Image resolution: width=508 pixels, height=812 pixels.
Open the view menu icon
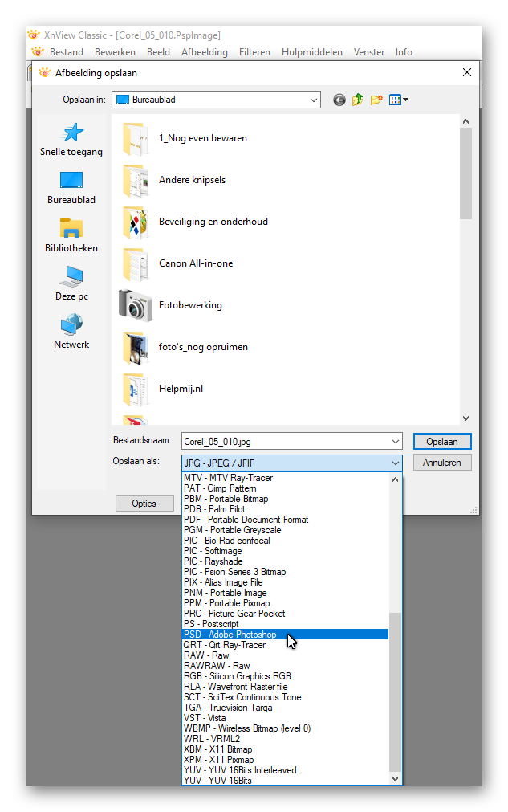pyautogui.click(x=398, y=100)
